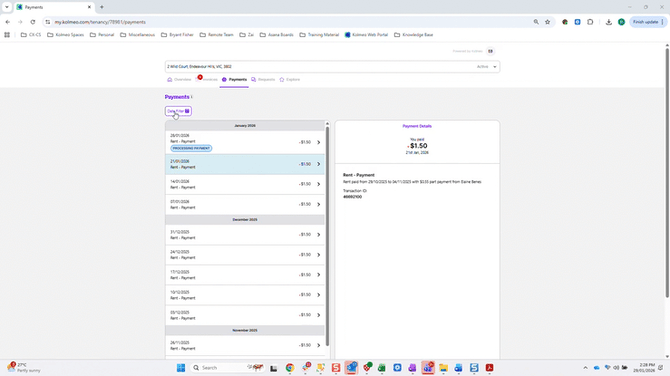The image size is (670, 376).
Task: Click the user avatar beside Powered by Kolmeo
Action: pos(490,51)
